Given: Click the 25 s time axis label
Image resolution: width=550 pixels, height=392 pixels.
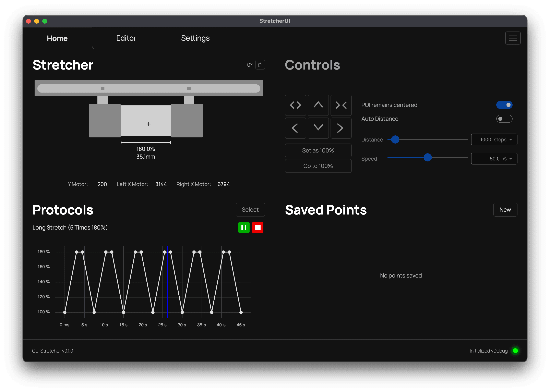Looking at the screenshot, I should (162, 325).
